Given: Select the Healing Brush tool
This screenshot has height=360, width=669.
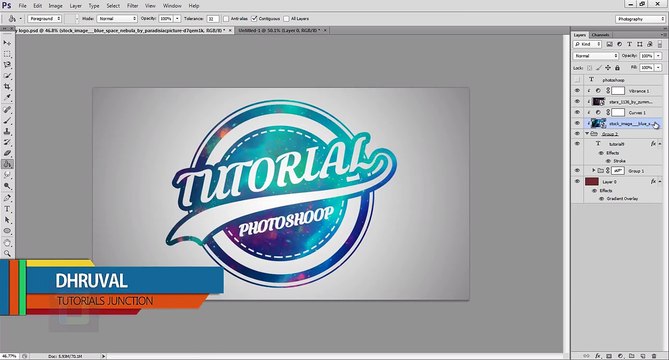Looking at the screenshot, I should 7,110.
